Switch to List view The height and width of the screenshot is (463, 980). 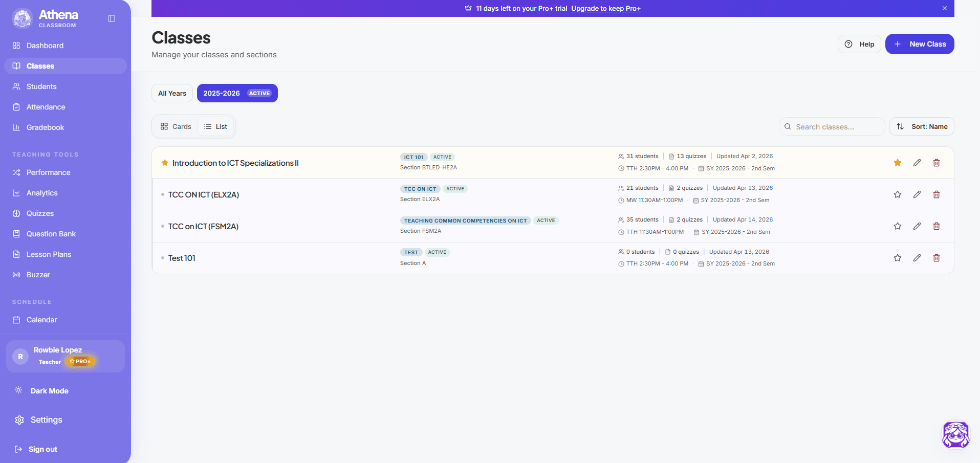215,126
